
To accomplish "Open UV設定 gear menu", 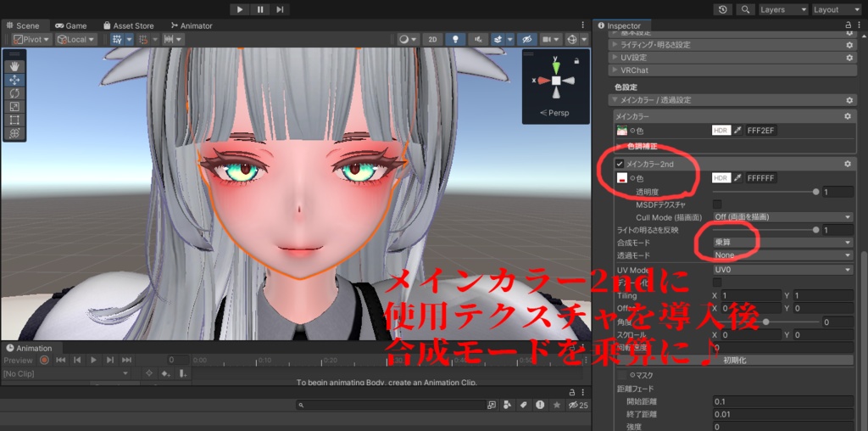I will pyautogui.click(x=849, y=58).
